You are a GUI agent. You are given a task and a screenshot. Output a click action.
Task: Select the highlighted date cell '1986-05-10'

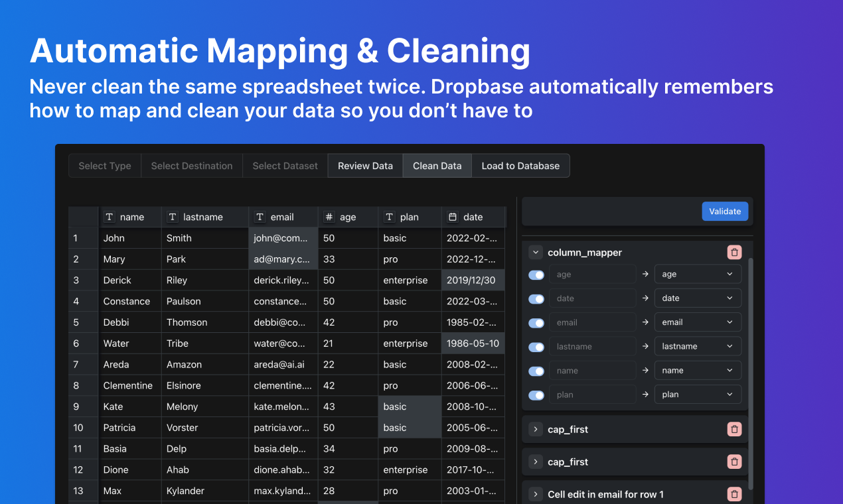point(473,344)
